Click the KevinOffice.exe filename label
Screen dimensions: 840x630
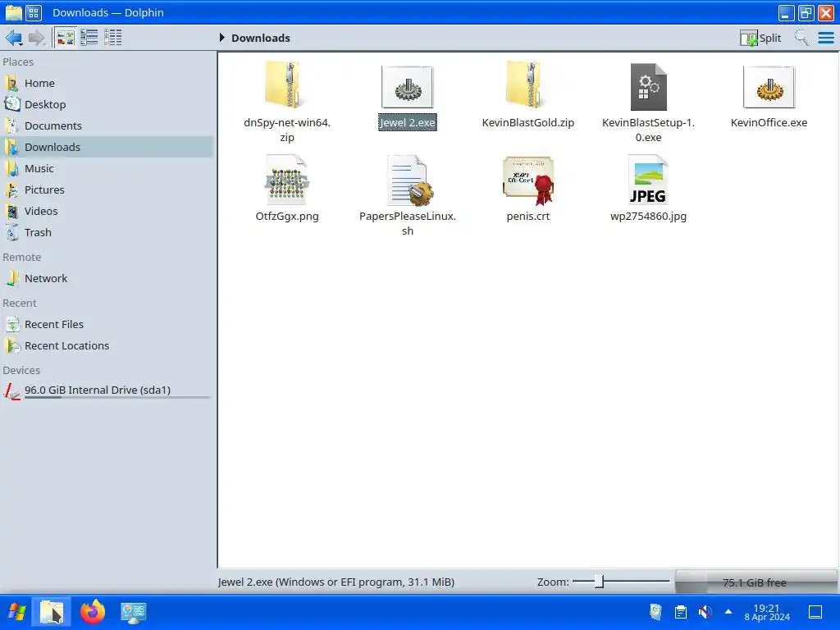point(769,123)
